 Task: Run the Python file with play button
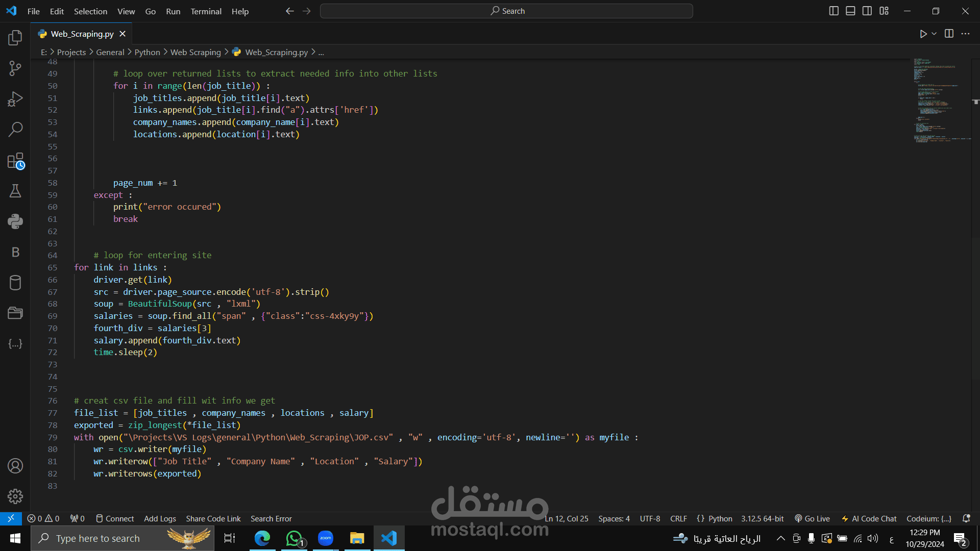[x=923, y=34]
